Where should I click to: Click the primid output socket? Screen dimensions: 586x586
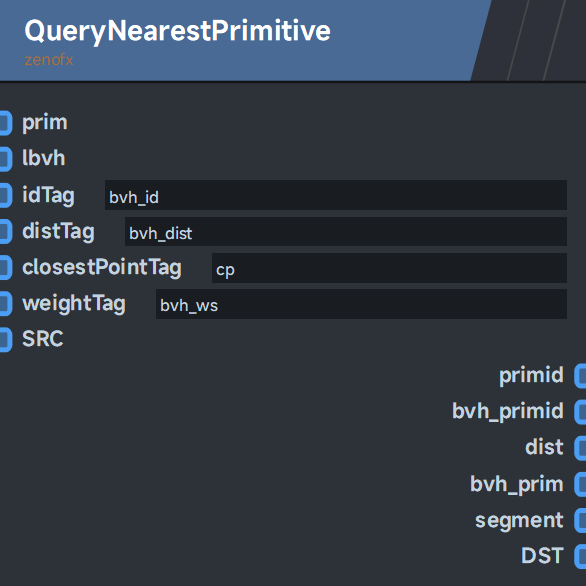click(x=580, y=376)
